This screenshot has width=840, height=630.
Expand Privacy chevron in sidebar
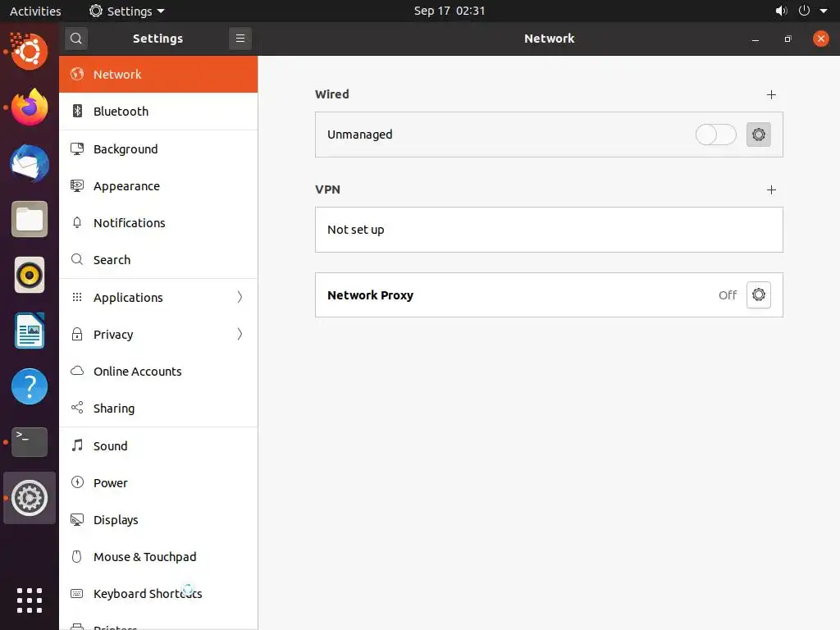click(x=240, y=335)
